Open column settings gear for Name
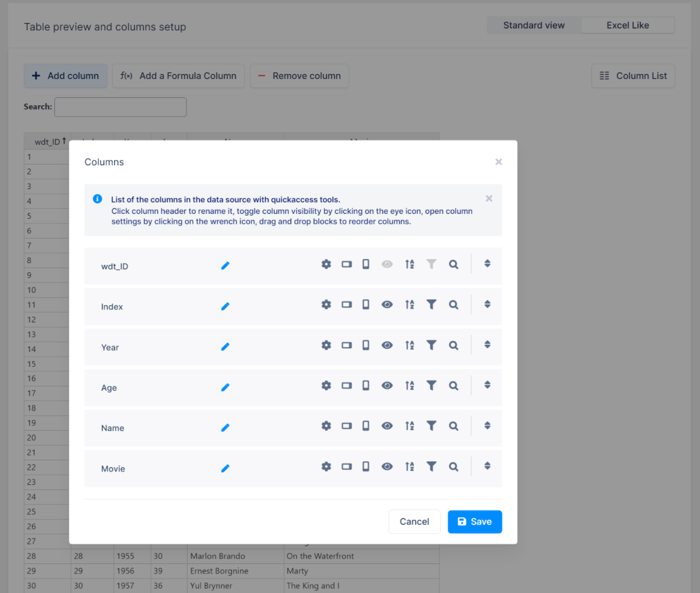Image resolution: width=700 pixels, height=593 pixels. [326, 426]
